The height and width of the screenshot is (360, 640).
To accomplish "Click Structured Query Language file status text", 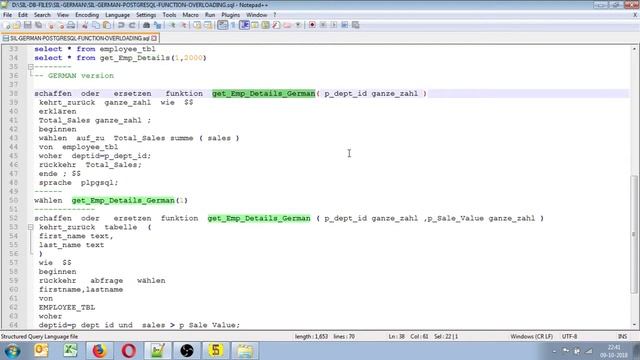I will click(x=39, y=336).
